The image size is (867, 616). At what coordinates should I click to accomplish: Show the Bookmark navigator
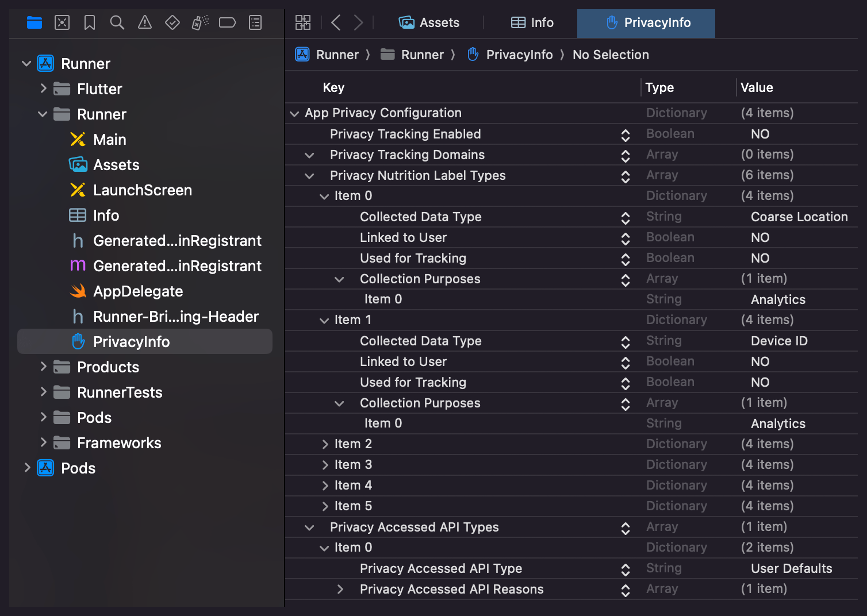coord(90,23)
